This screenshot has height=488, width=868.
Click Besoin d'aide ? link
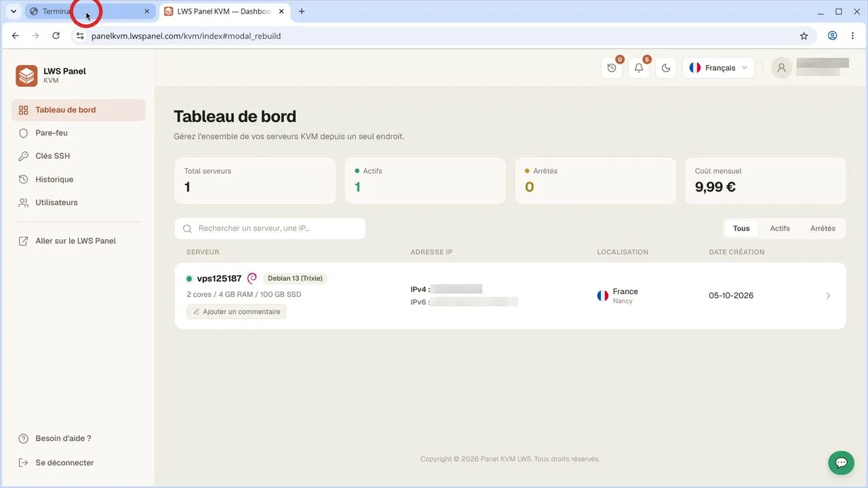(63, 439)
